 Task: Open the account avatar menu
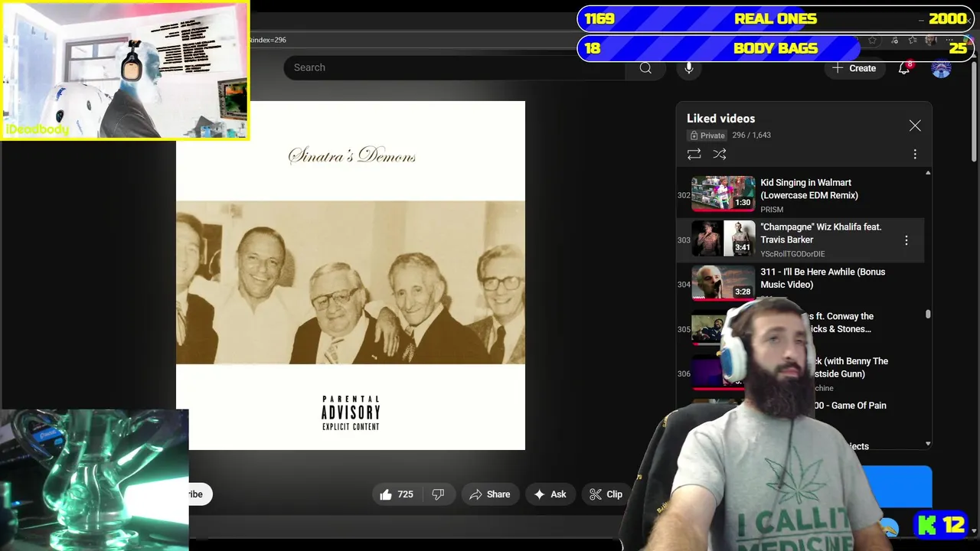coord(941,68)
